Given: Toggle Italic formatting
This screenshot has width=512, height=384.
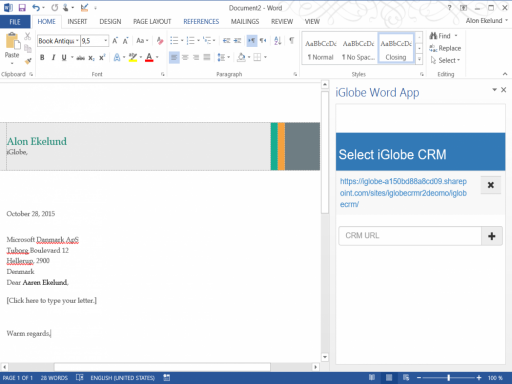Looking at the screenshot, I should click(53, 58).
